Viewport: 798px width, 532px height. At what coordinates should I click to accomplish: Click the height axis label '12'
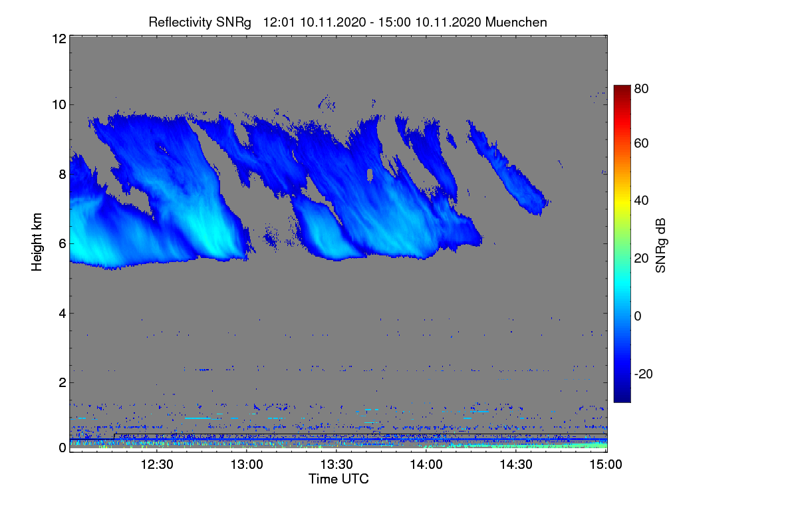click(x=58, y=39)
